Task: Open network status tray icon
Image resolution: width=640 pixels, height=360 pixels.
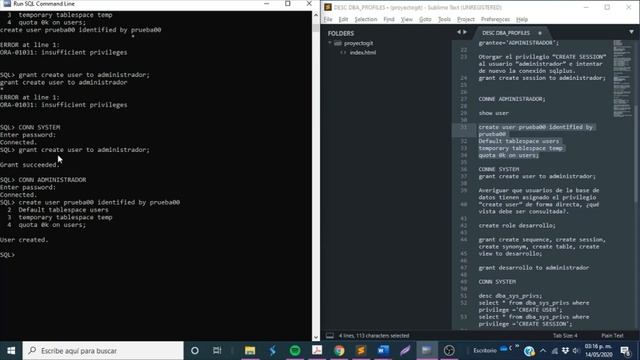Action: click(554, 351)
